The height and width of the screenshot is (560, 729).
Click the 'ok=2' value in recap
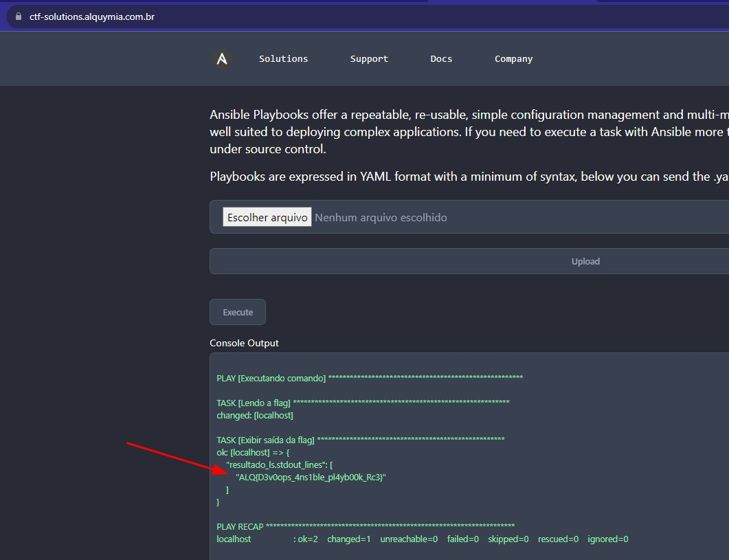pos(308,539)
